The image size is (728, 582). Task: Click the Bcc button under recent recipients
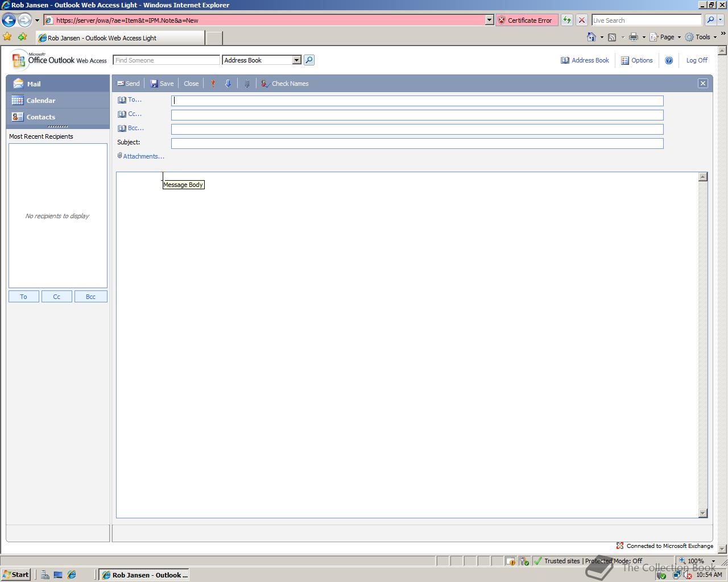pyautogui.click(x=90, y=297)
